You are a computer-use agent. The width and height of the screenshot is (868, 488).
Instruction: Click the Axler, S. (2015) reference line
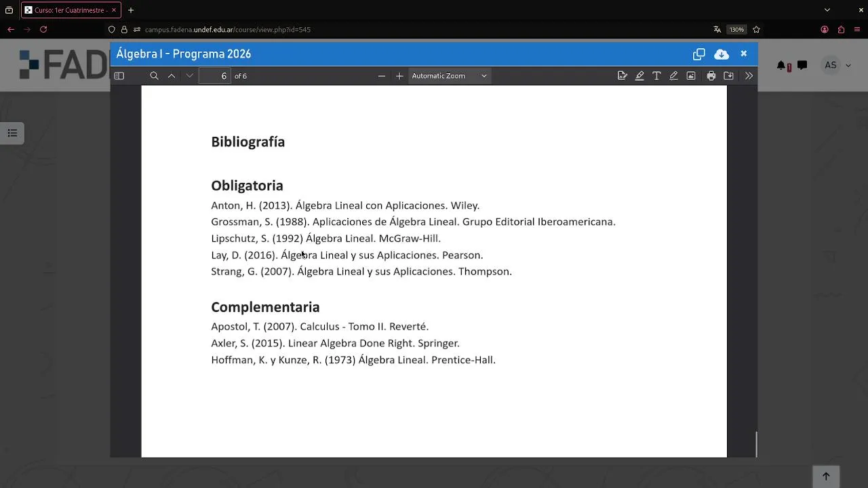(x=335, y=343)
